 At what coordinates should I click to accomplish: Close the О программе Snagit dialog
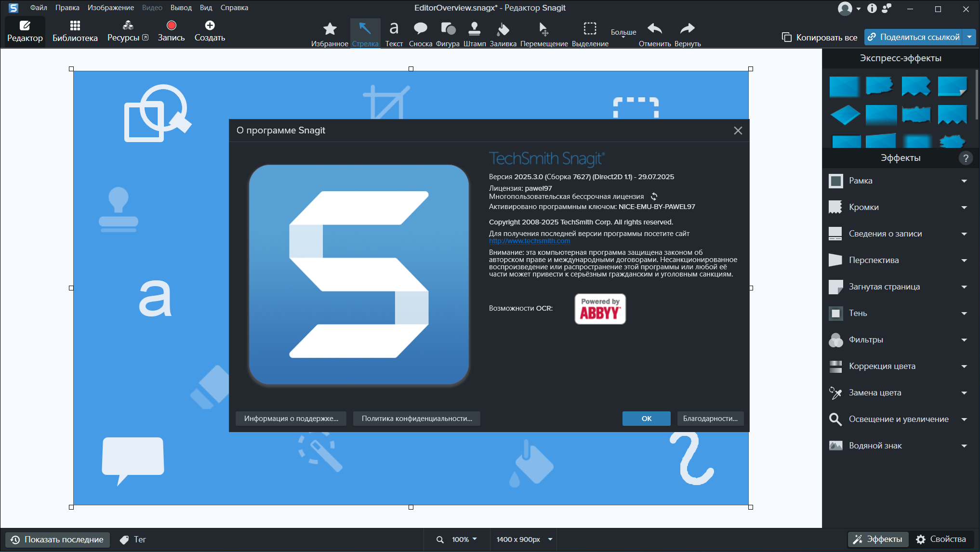click(738, 131)
